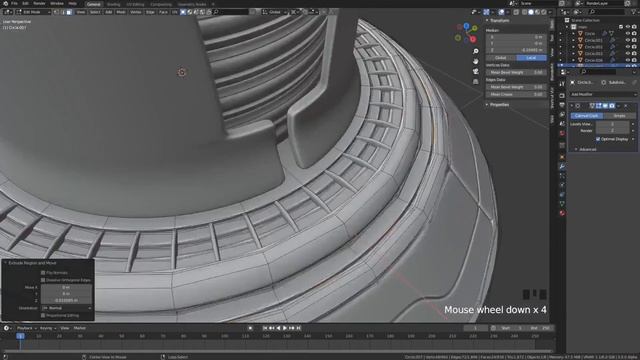
Task: Open the viewport View menu
Action: tap(81, 12)
